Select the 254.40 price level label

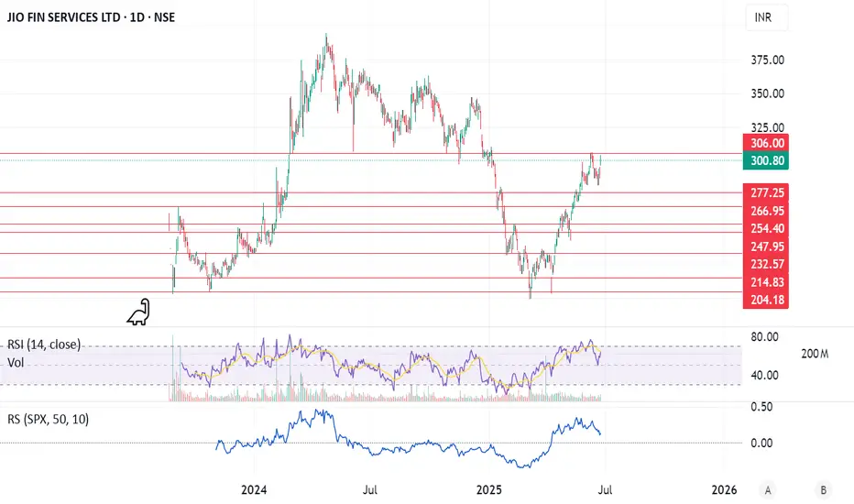coord(766,228)
